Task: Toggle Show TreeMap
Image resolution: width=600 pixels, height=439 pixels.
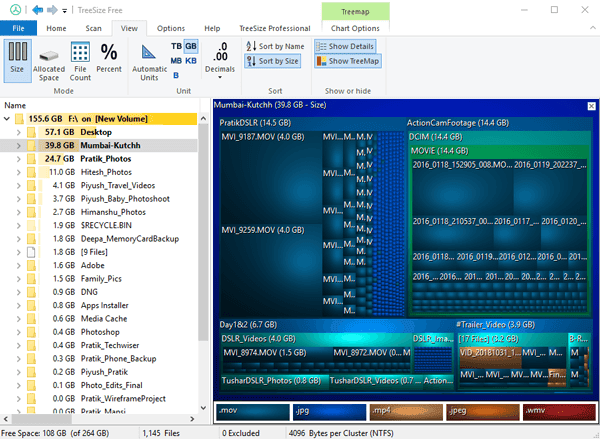Action: 348,61
